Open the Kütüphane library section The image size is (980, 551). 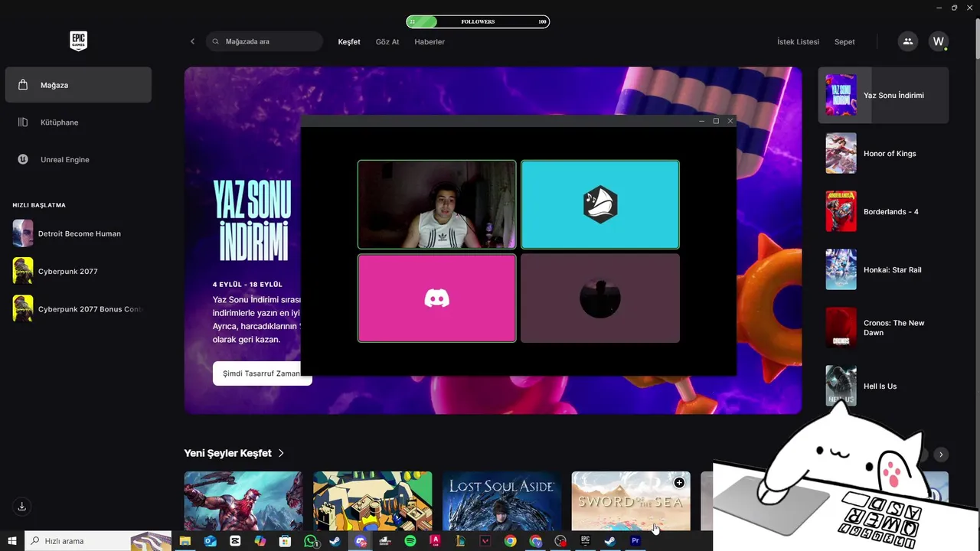78,122
